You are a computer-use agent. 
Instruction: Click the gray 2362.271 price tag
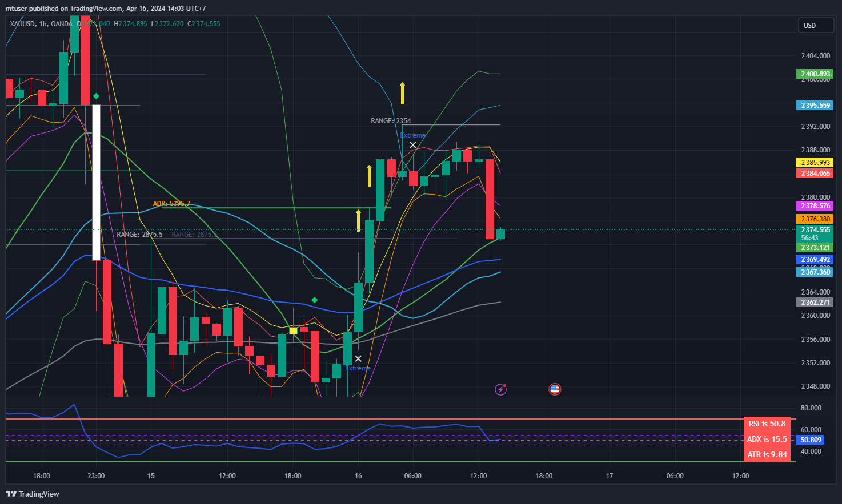(x=815, y=303)
